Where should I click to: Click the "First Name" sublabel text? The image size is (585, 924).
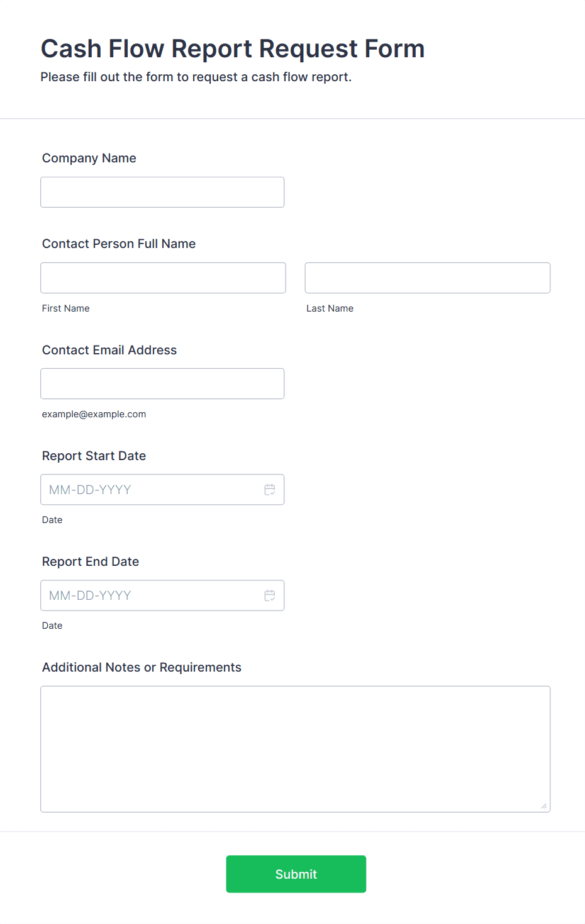click(66, 308)
